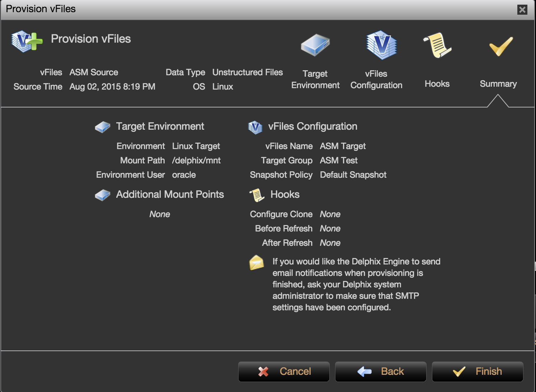Click the vFiles Configuration wizard step icon
The width and height of the screenshot is (536, 392).
381,45
